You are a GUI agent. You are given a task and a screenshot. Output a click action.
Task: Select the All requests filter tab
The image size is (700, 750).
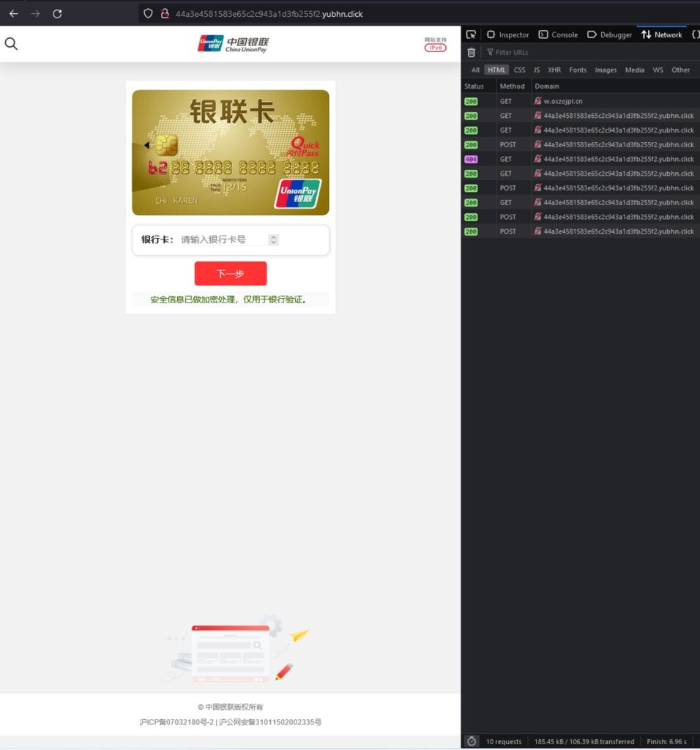click(475, 70)
